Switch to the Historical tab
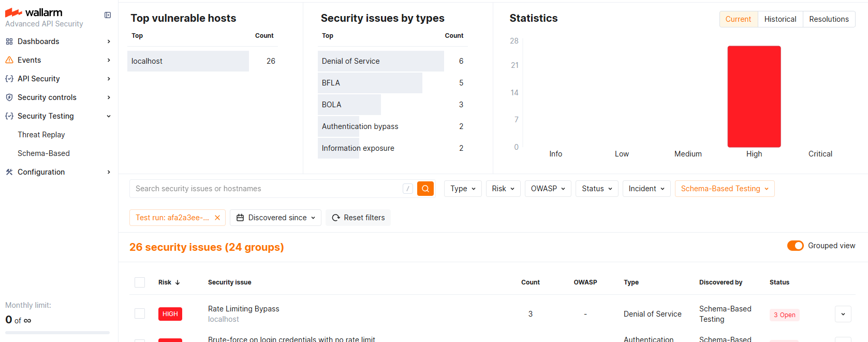 [x=780, y=19]
